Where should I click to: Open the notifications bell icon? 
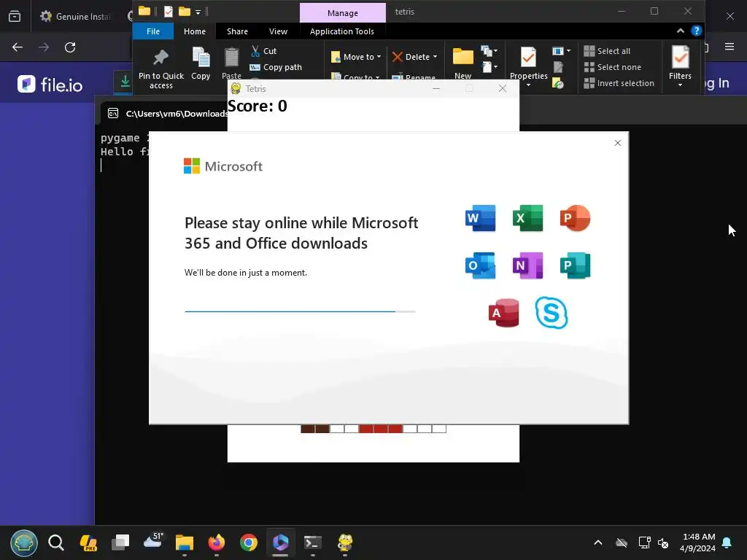[x=727, y=542]
